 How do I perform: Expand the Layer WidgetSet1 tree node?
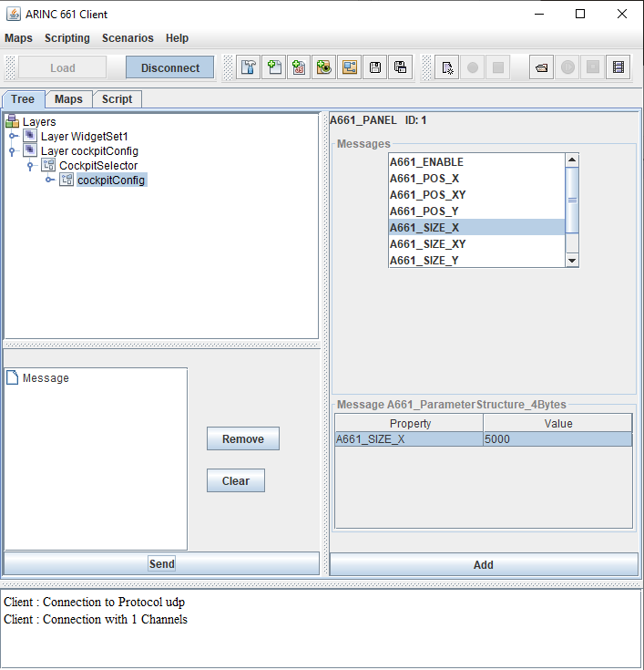tap(13, 137)
